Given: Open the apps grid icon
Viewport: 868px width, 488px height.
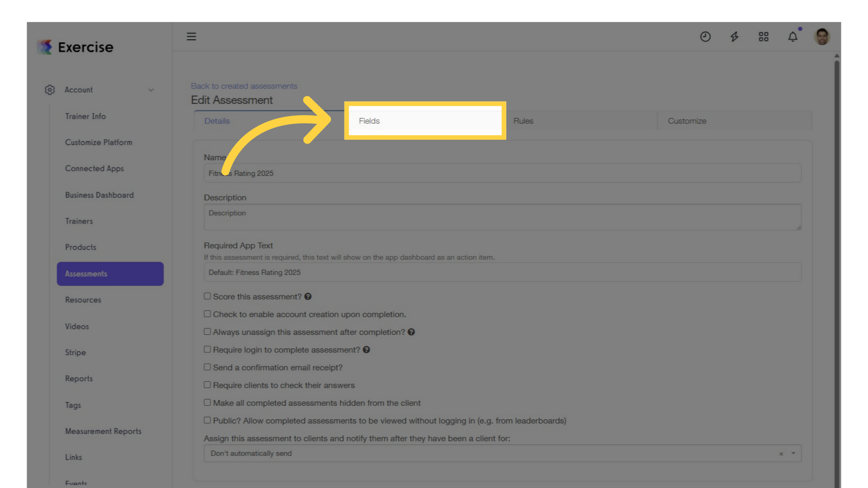Looking at the screenshot, I should 764,37.
